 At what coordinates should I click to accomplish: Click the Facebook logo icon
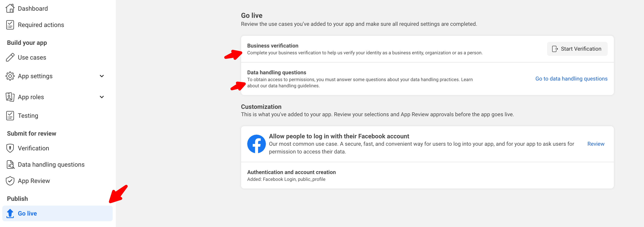[256, 144]
